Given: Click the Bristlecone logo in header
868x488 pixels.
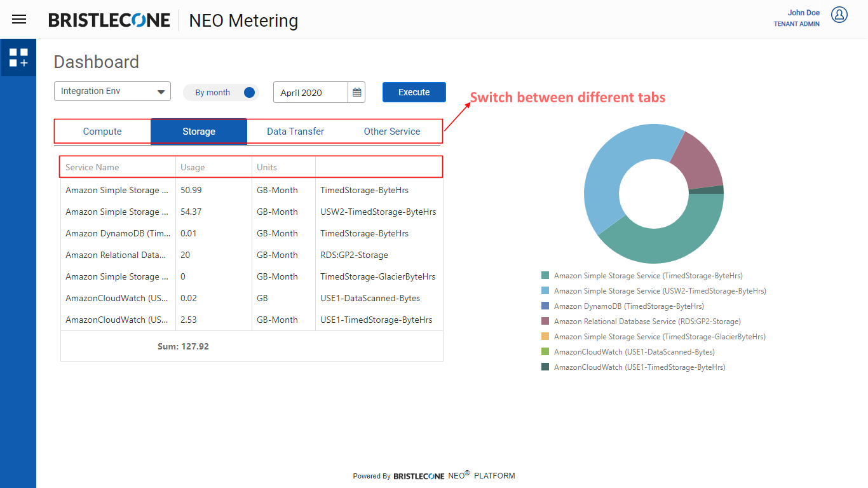Looking at the screenshot, I should coord(109,20).
